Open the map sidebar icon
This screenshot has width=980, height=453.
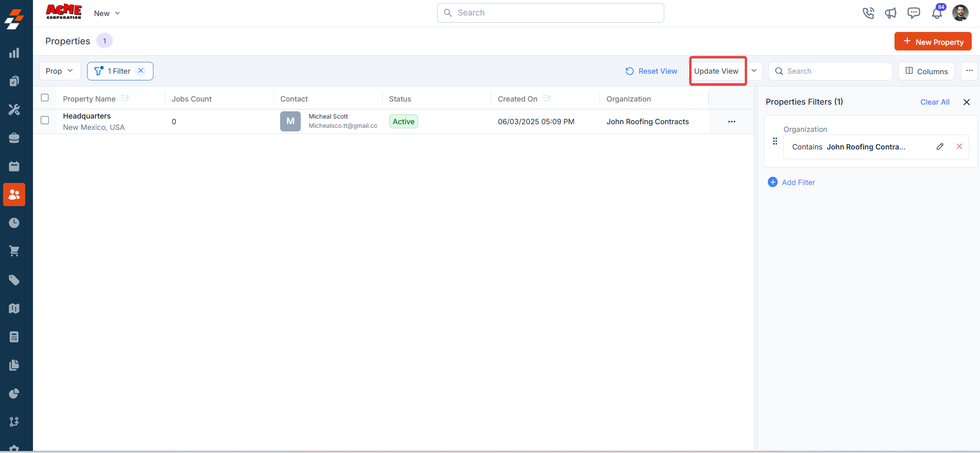[14, 308]
